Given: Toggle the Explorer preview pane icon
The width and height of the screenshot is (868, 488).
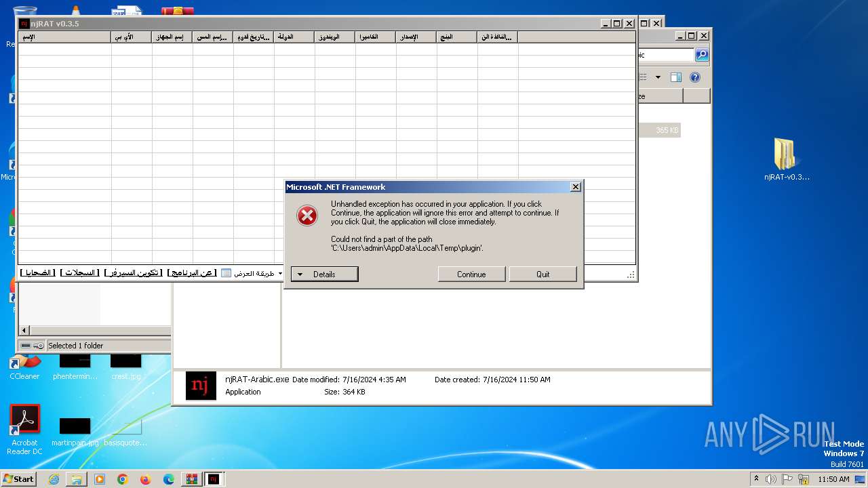Looking at the screenshot, I should (676, 77).
